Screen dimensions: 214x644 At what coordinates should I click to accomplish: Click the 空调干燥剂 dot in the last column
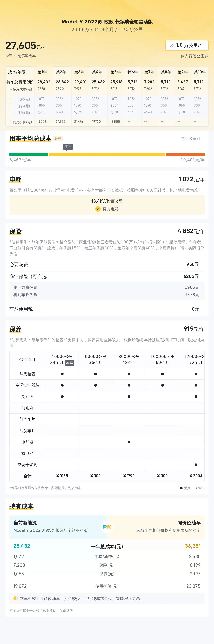[196, 465]
